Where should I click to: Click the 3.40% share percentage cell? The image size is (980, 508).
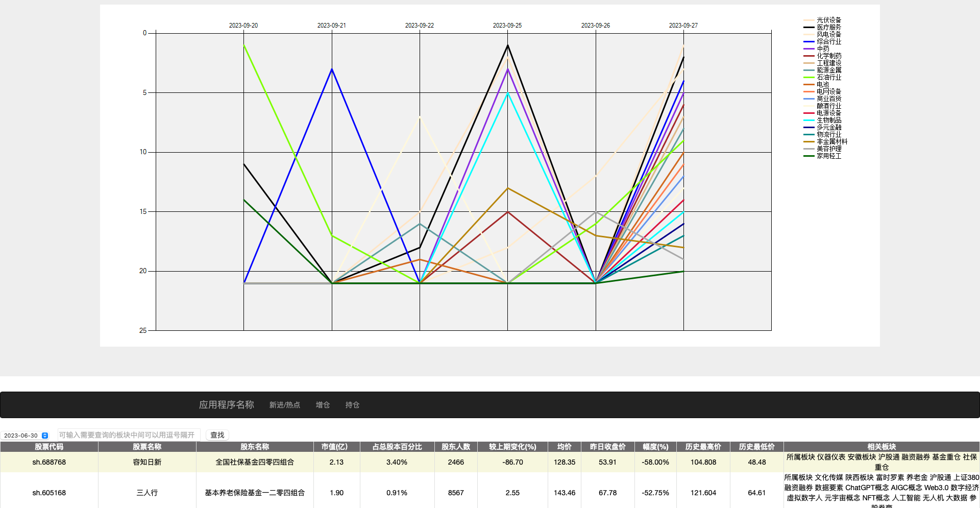[397, 462]
